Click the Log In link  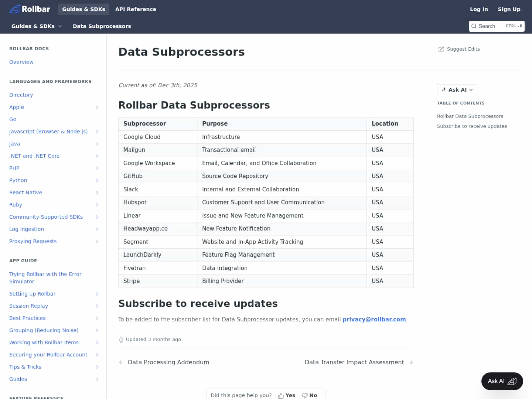click(479, 9)
